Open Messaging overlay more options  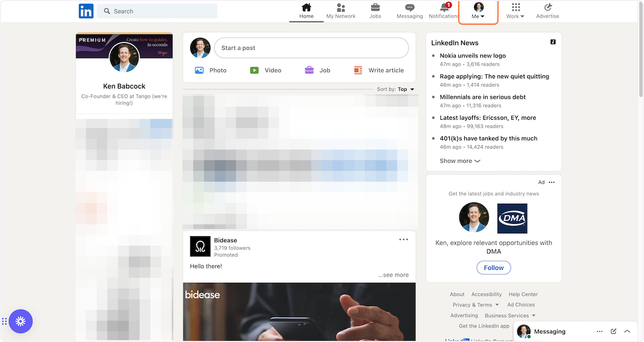599,331
